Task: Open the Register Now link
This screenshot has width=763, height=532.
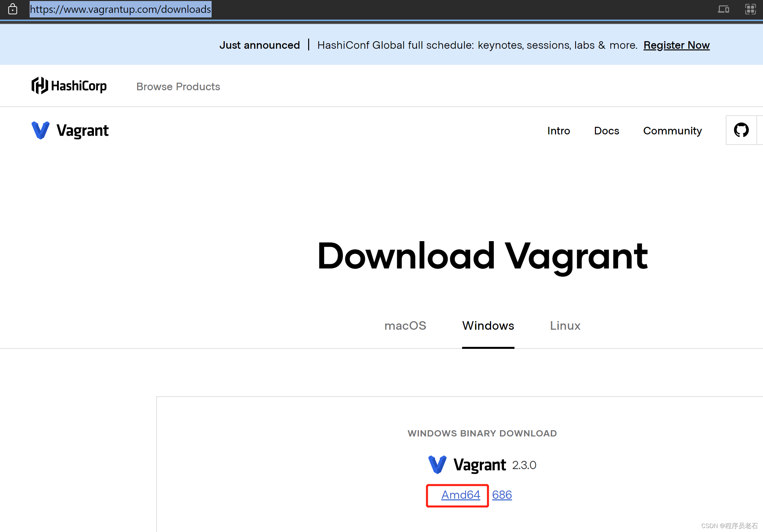Action: pyautogui.click(x=676, y=45)
